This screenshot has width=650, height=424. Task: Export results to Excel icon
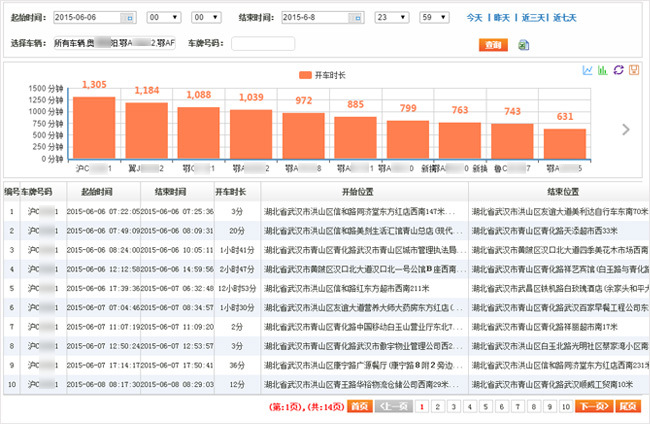pos(524,45)
